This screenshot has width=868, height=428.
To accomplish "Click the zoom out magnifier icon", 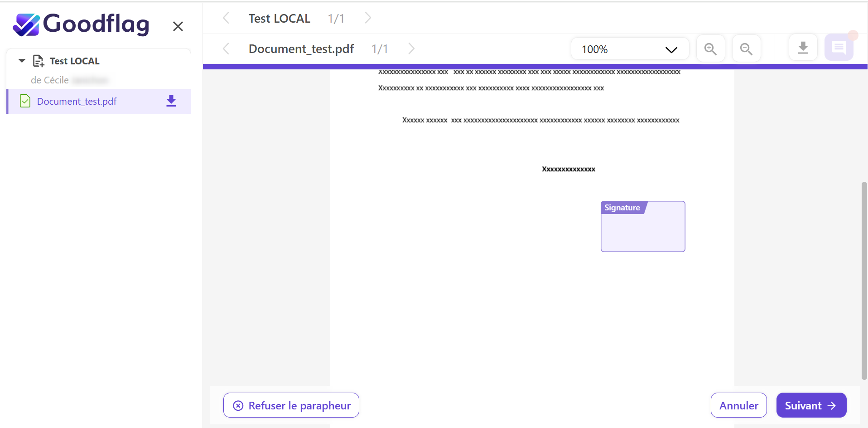I will pos(746,49).
